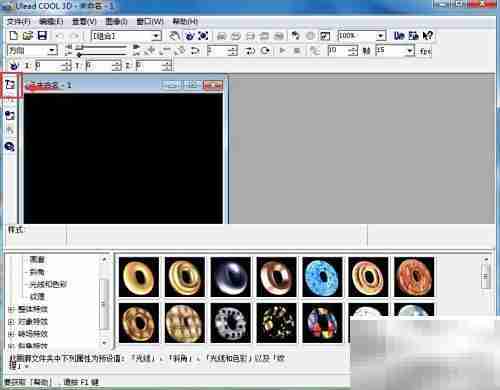
Task: Click the frame count stepper arrows
Action: point(353,51)
